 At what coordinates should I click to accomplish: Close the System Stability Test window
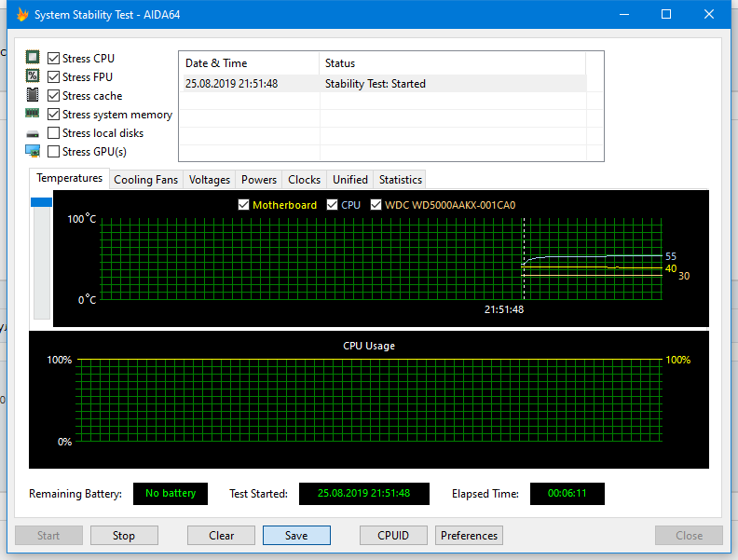tap(709, 15)
